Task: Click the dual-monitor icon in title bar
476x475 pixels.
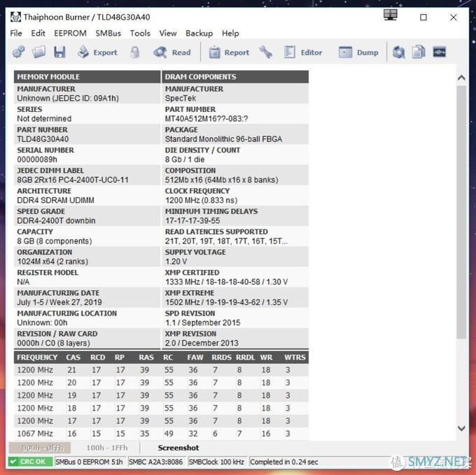Action: pyautogui.click(x=391, y=15)
